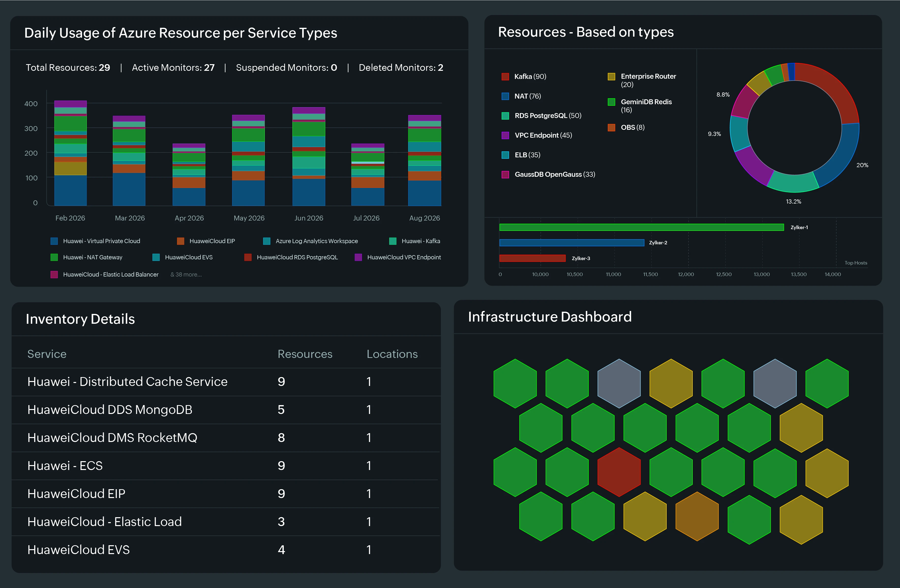This screenshot has height=588, width=900.
Task: Toggle the HuaweiCloud VPC Endpoint legend entry
Action: pyautogui.click(x=398, y=258)
